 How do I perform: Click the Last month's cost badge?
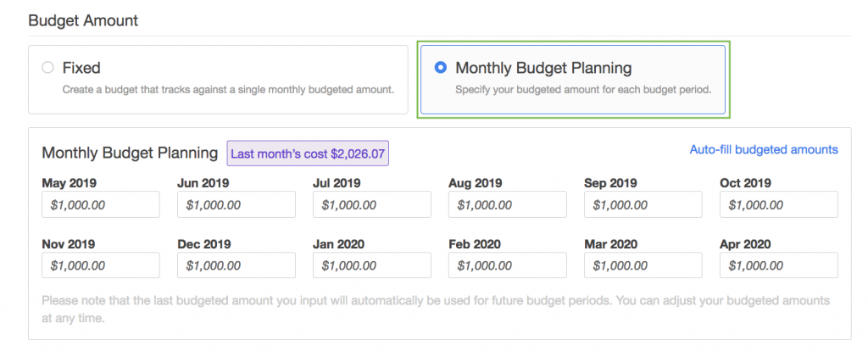pyautogui.click(x=308, y=153)
